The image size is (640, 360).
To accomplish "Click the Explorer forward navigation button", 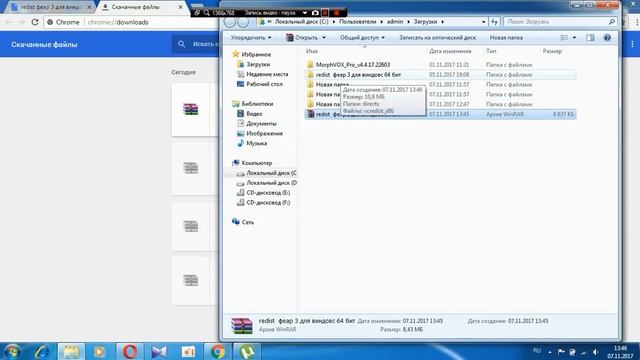I will coord(243,22).
